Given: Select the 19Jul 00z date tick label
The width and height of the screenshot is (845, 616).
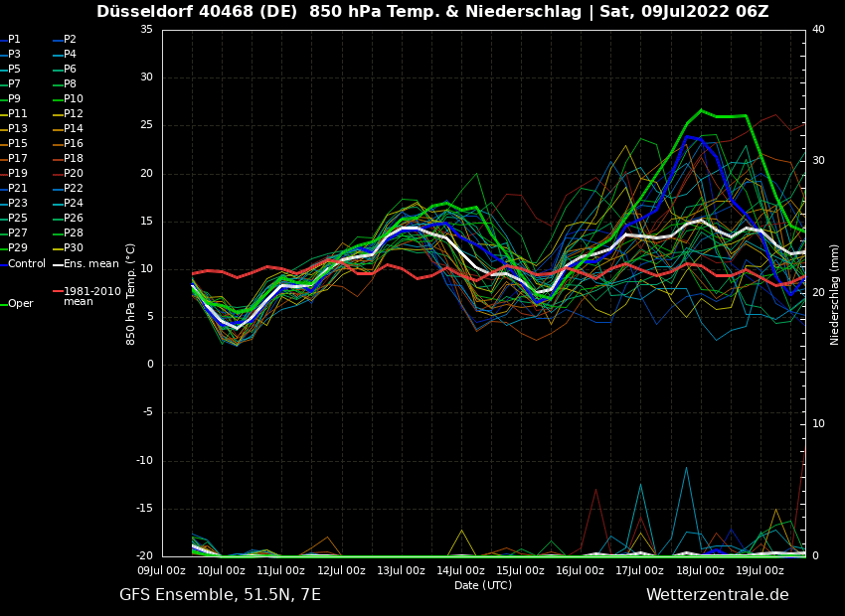Looking at the screenshot, I should [760, 571].
